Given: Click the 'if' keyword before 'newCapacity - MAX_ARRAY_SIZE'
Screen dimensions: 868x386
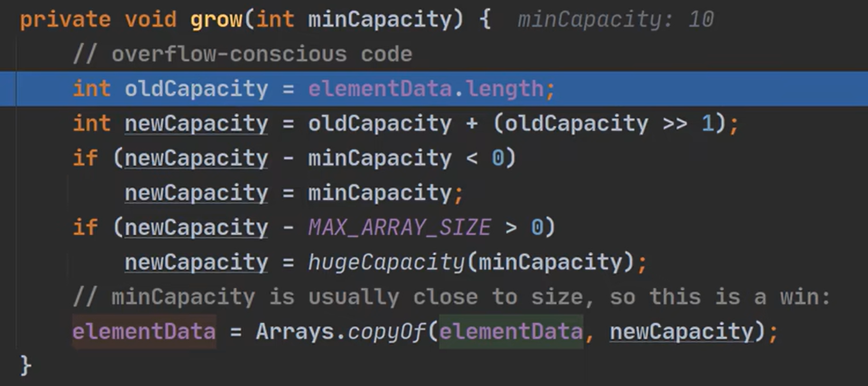Looking at the screenshot, I should point(85,228).
